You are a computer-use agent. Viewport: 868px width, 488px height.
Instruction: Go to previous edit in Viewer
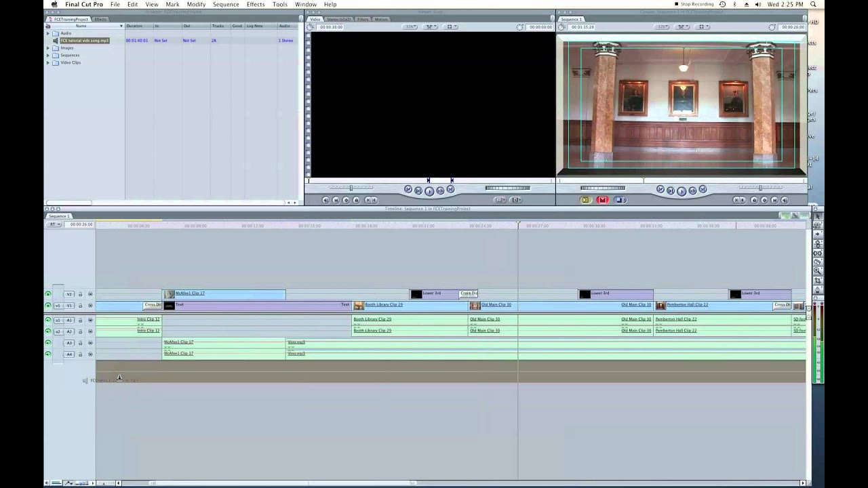(x=408, y=190)
